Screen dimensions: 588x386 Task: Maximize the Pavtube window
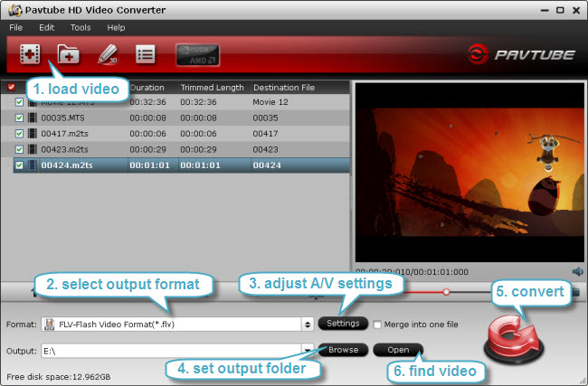tap(560, 10)
